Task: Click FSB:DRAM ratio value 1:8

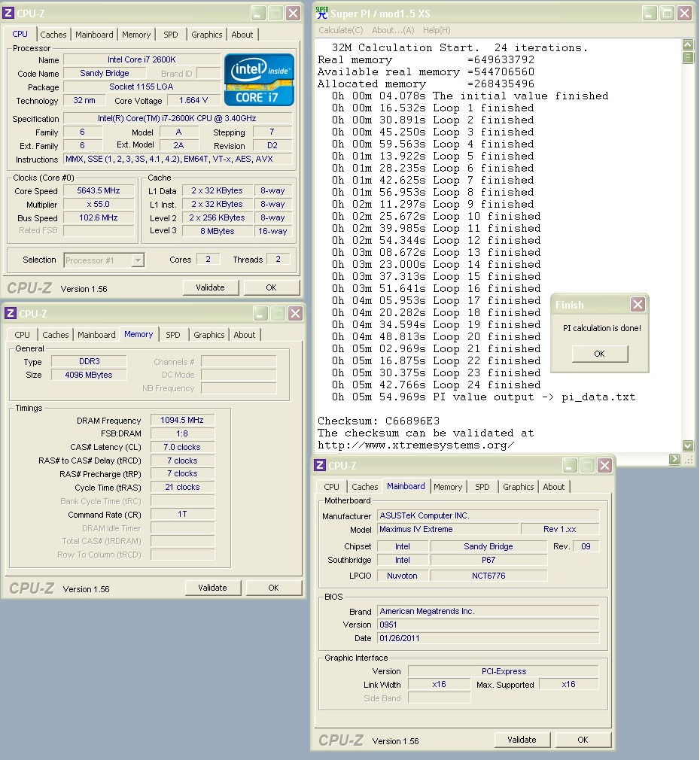Action: pyautogui.click(x=182, y=433)
